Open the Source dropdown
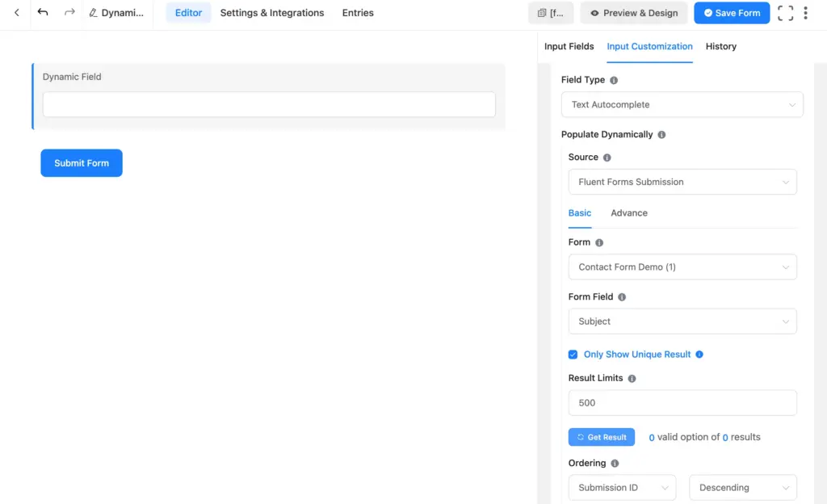This screenshot has height=504, width=827. pos(682,182)
